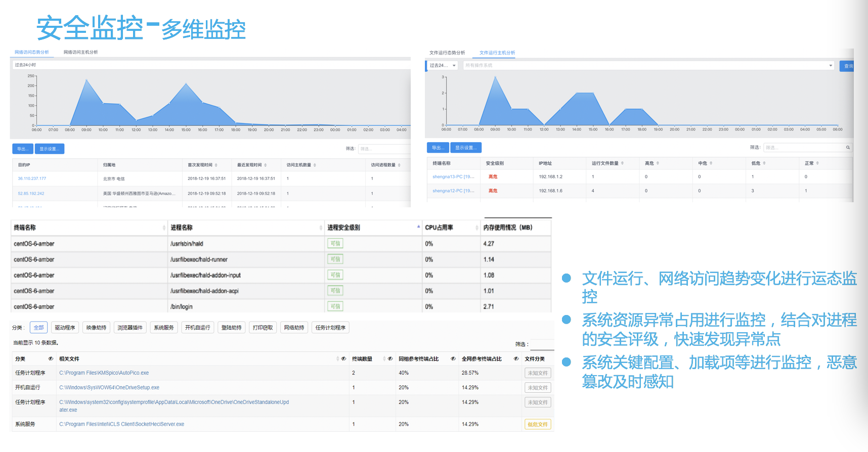Image resolution: width=868 pixels, height=452 pixels.
Task: Open terminal link shengna13-PC
Action: (454, 177)
